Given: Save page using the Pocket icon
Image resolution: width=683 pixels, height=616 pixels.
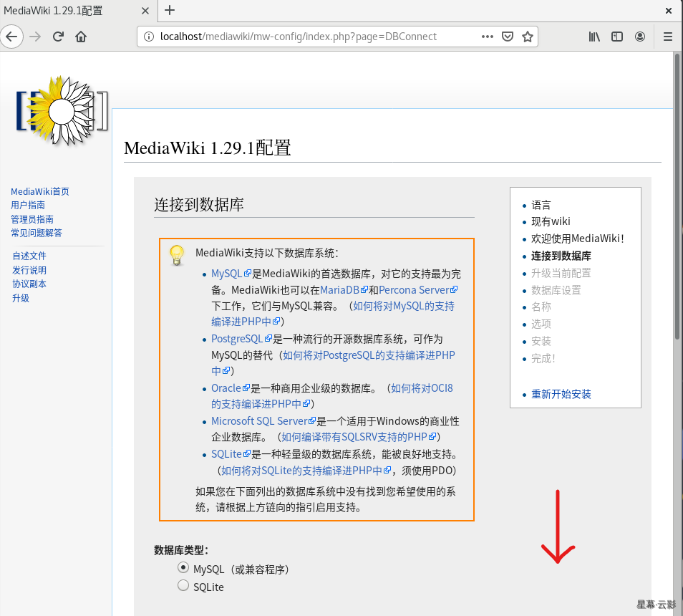Looking at the screenshot, I should [x=508, y=37].
